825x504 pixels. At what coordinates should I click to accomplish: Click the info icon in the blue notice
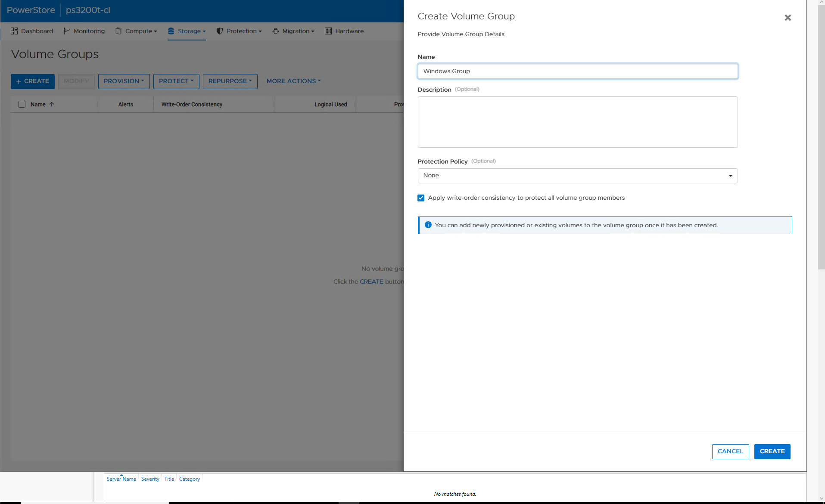click(x=428, y=225)
